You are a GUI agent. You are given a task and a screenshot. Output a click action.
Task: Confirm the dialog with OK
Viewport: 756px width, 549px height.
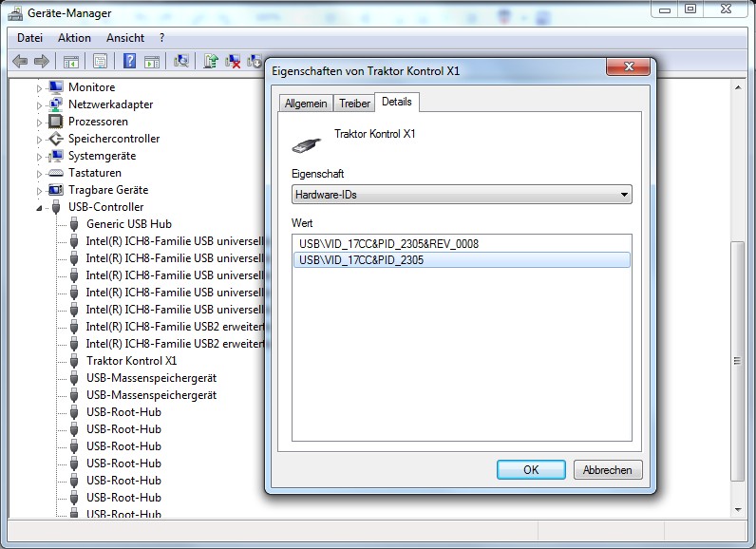pos(531,470)
